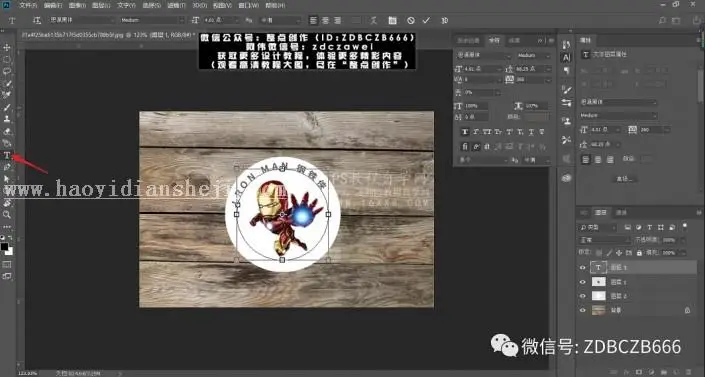Toggle text orientation in the options bar
705x377 pixels.
click(37, 20)
